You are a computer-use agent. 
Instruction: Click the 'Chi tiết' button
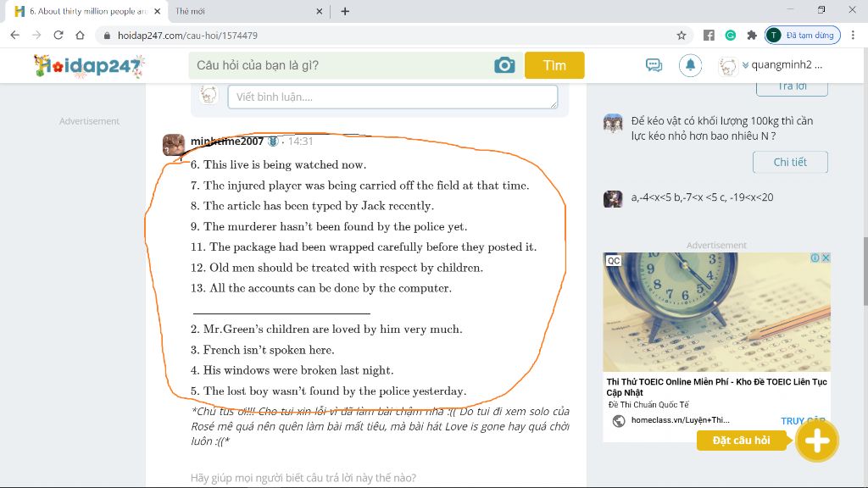click(x=790, y=162)
